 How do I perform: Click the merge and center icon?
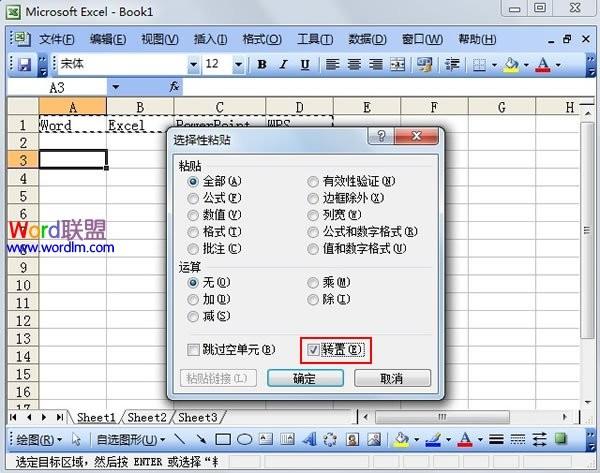(396, 64)
